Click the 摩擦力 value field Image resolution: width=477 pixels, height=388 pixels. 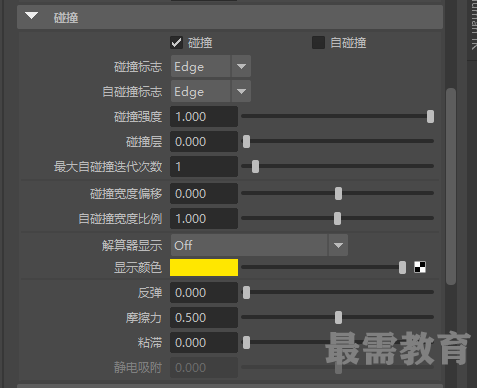pyautogui.click(x=204, y=318)
